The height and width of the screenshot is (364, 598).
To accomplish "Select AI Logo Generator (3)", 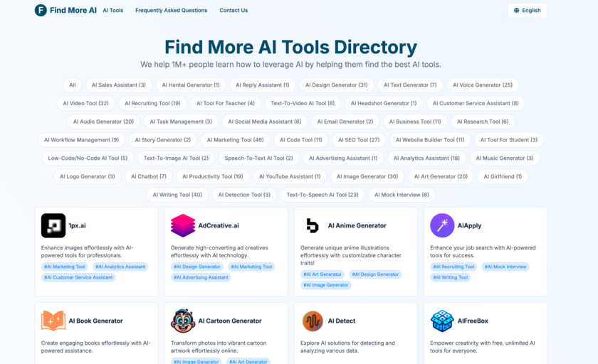I will [x=88, y=176].
